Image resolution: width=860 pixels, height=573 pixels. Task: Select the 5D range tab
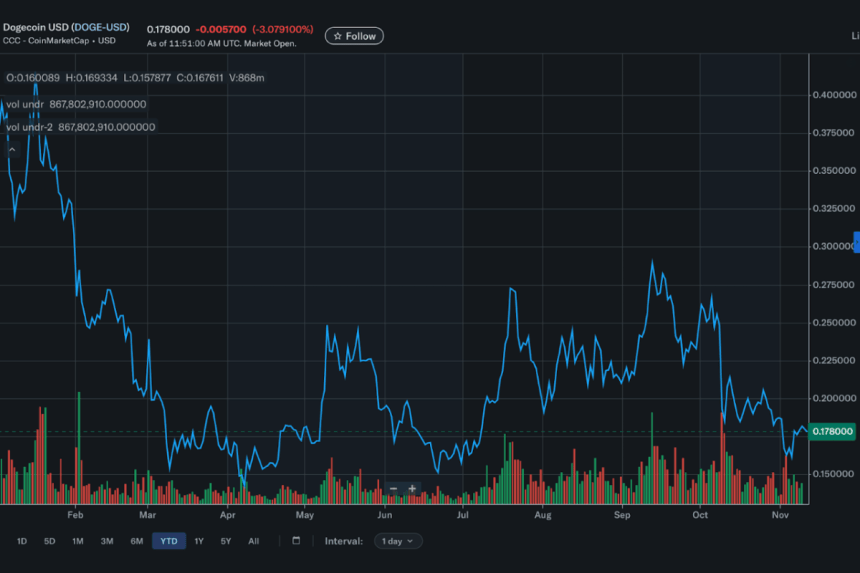[x=49, y=541]
